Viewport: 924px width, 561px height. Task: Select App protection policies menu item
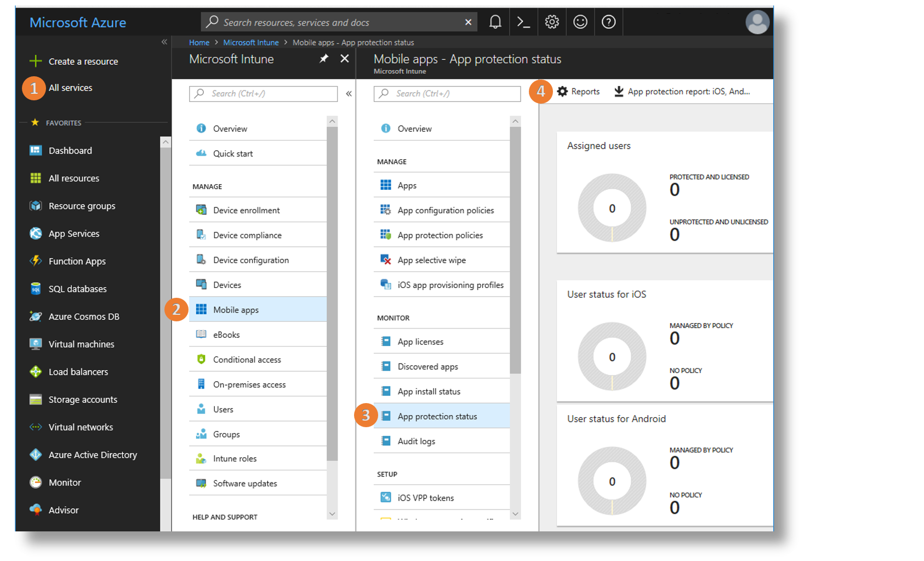(x=440, y=235)
